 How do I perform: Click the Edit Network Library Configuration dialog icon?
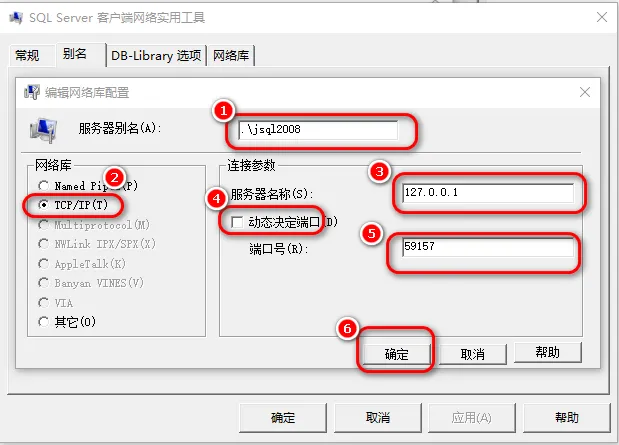click(x=32, y=92)
